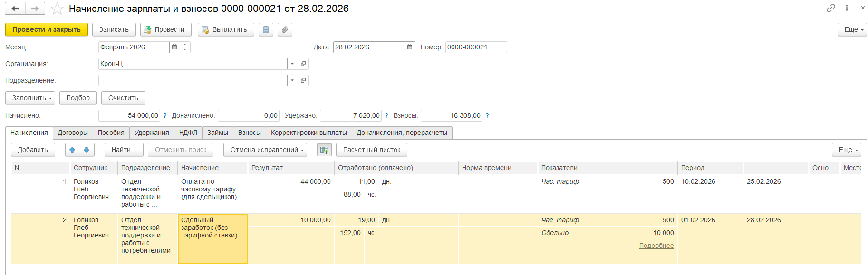
Task: Switch to the НДФЛ tab
Action: 188,133
